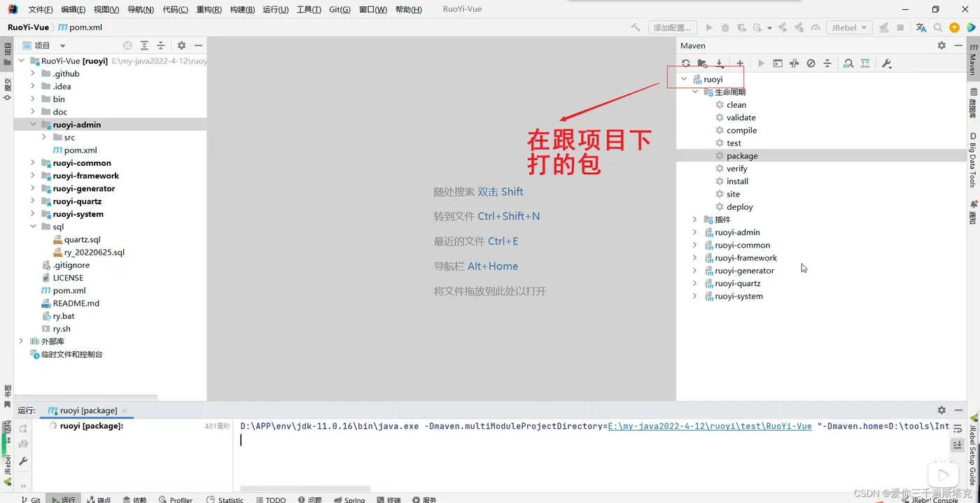
Task: Open the Refactor menu 重构(R)
Action: pyautogui.click(x=209, y=9)
